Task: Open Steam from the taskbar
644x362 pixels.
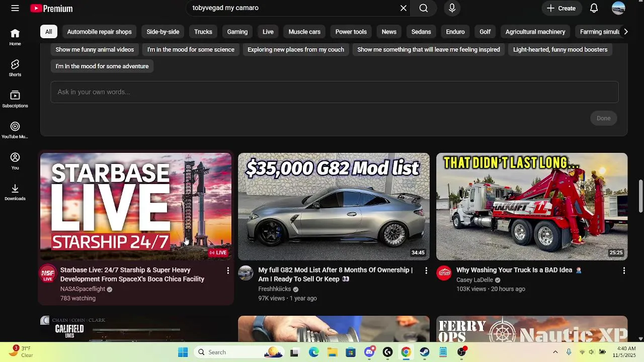Action: point(425,352)
